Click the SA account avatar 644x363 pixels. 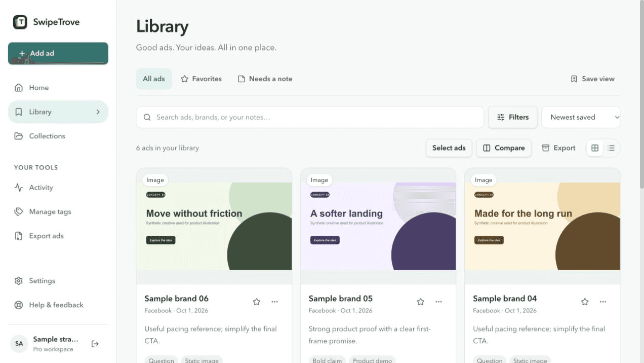[19, 344]
